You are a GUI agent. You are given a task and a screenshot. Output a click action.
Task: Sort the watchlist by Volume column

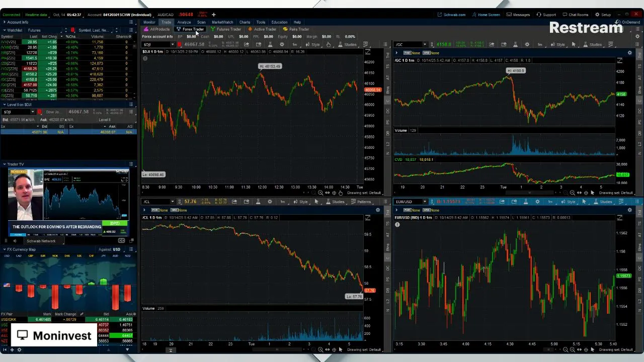(98, 36)
